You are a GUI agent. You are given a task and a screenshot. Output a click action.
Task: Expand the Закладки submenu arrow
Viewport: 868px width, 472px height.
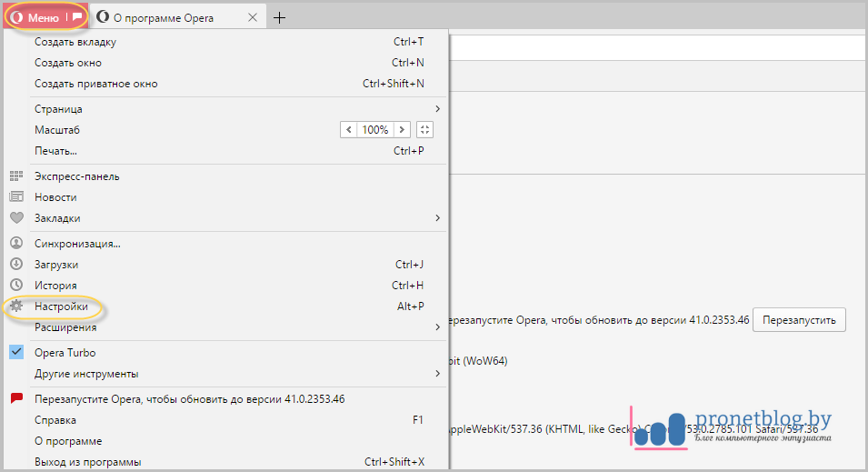437,217
